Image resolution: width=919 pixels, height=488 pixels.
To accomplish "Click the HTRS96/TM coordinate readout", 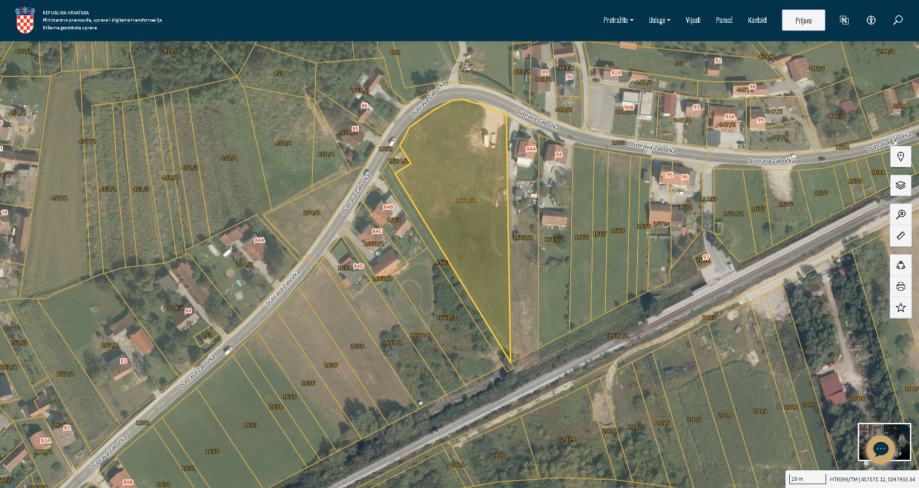I will tap(872, 479).
